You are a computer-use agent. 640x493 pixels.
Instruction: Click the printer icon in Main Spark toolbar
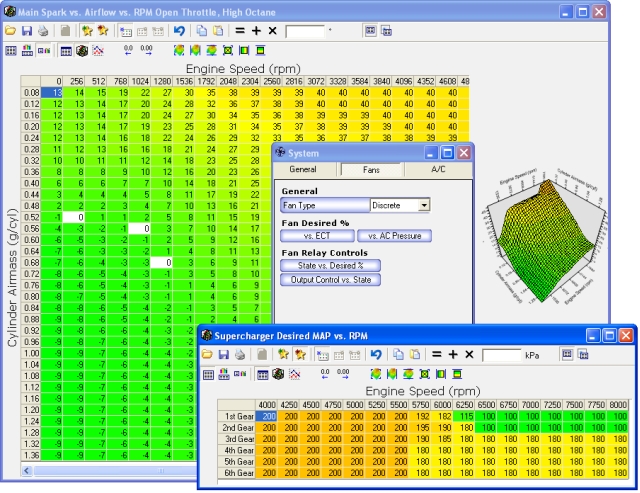[43, 31]
